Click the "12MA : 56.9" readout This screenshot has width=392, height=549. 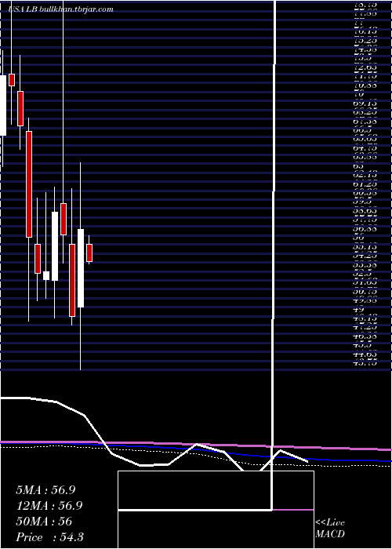tap(49, 506)
